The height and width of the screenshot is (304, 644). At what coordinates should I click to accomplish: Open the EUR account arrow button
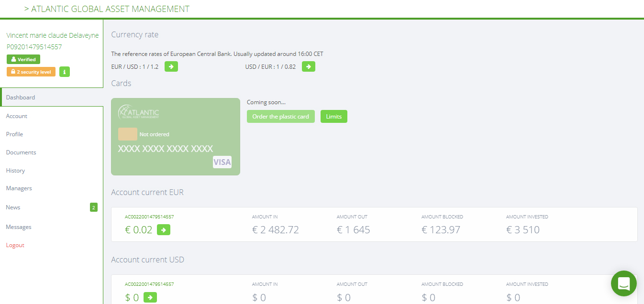click(164, 230)
